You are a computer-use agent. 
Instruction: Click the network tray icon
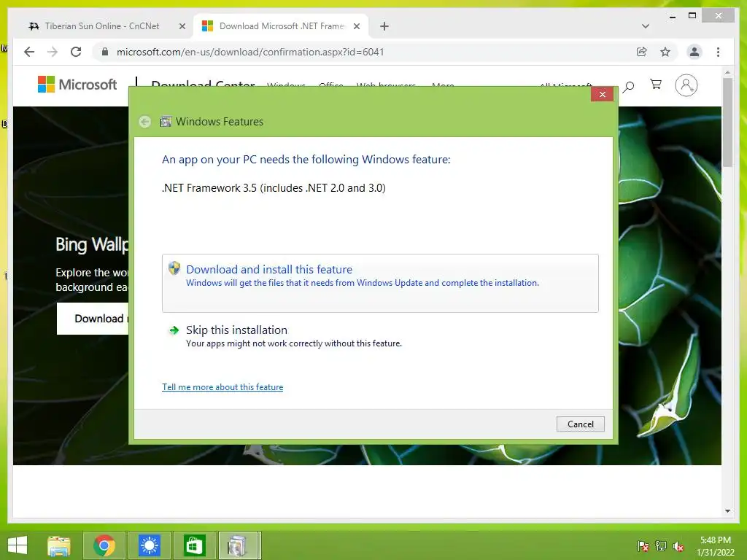click(660, 546)
